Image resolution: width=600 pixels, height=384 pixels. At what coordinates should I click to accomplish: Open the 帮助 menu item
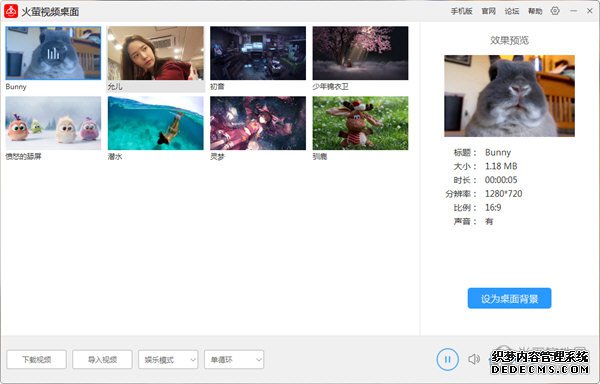535,11
